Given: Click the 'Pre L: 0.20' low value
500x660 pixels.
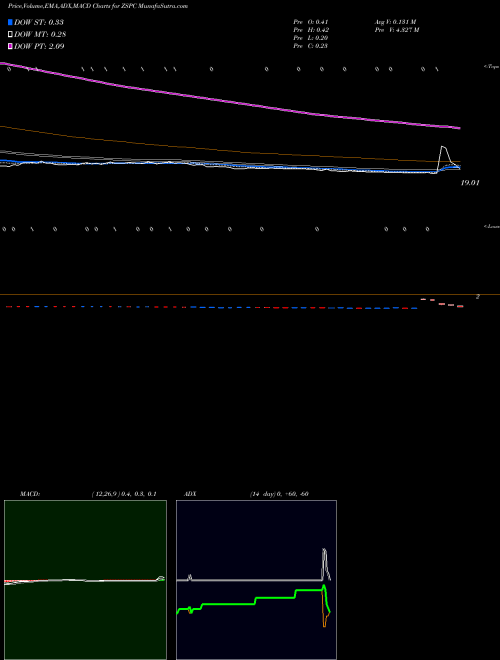Looking at the screenshot, I should 311,38.
